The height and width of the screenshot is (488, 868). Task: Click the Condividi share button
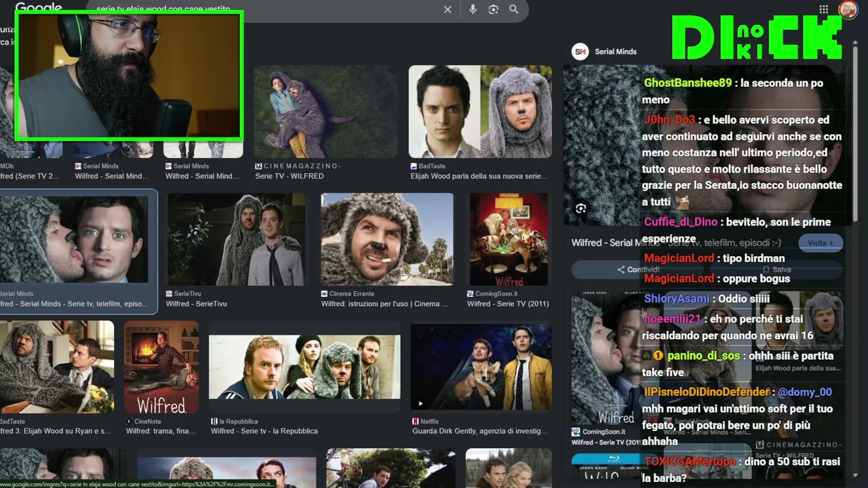tap(638, 270)
